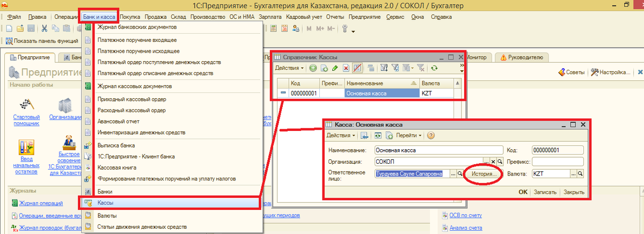Image resolution: width=644 pixels, height=234 pixels.
Task: Click the red delete mark icon in Справочник Кассы
Action: 346,68
